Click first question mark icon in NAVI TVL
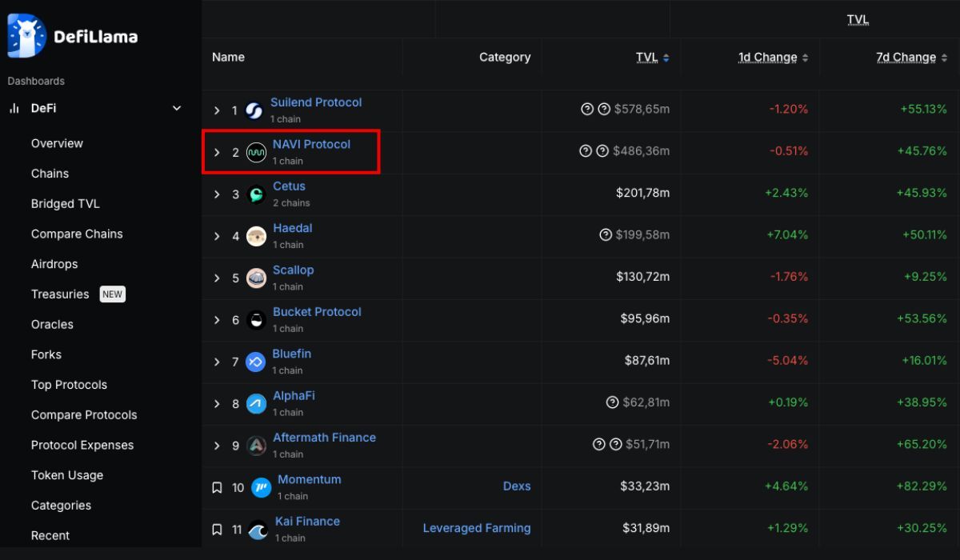This screenshot has height=560, width=960. pyautogui.click(x=586, y=150)
